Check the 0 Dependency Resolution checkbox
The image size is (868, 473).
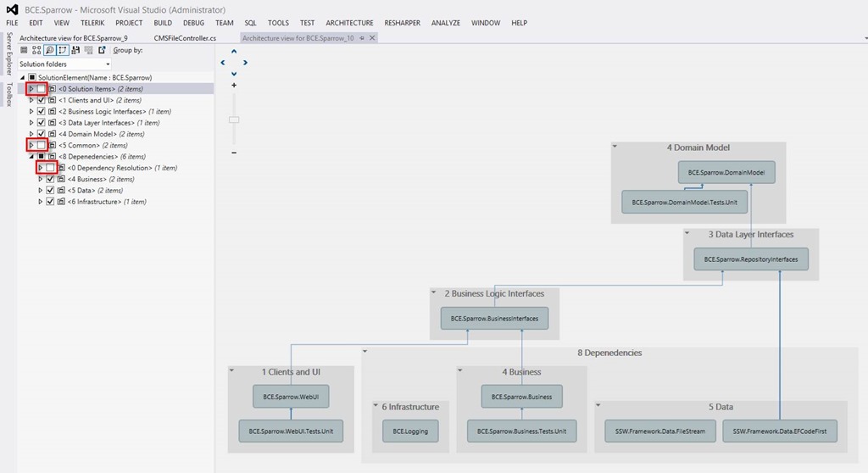point(50,168)
